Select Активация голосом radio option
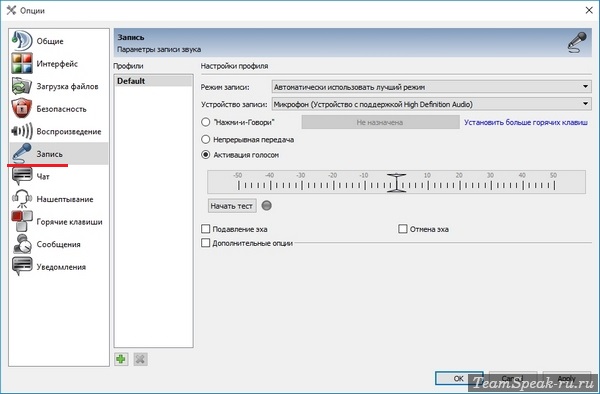Viewport: 600px width, 394px height. click(x=205, y=155)
